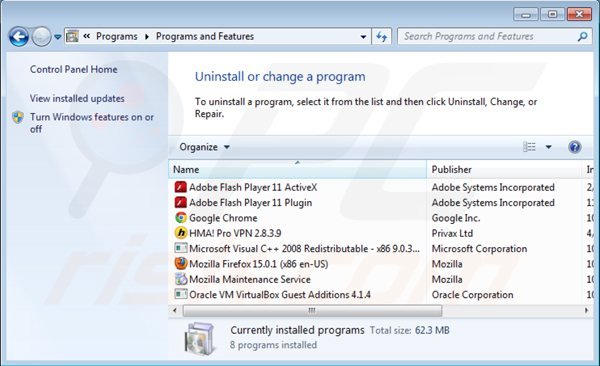
Task: Select Adobe Flash Player 11 ActiveX entry
Action: (253, 187)
